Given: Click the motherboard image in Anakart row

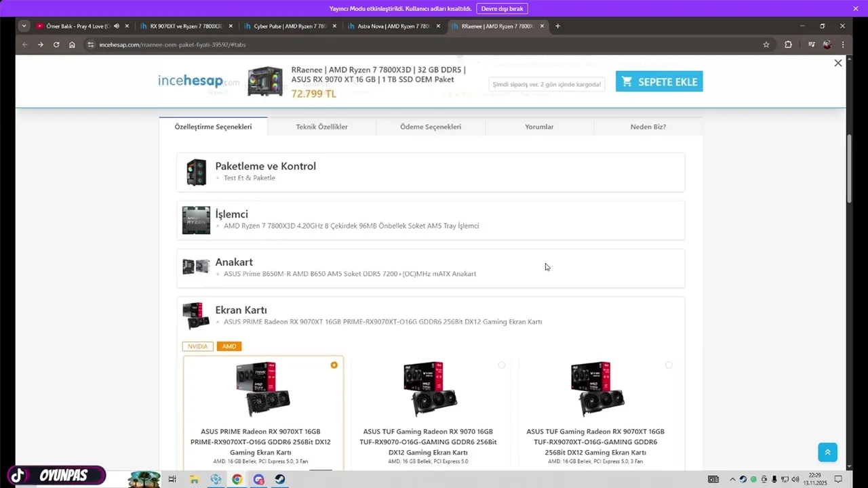Looking at the screenshot, I should coord(196,267).
